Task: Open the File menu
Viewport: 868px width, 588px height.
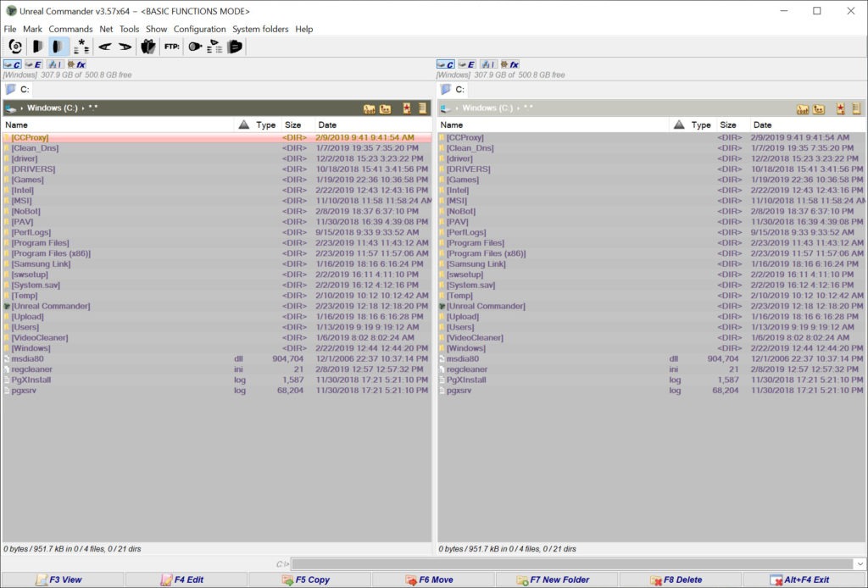Action: pos(10,29)
